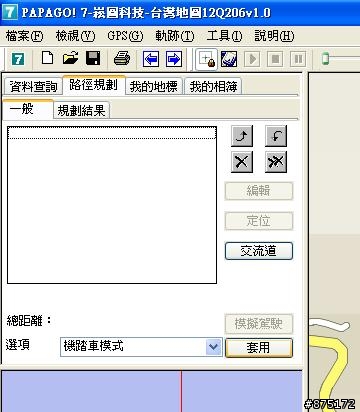
Task: Switch to the 我的相簿 tab
Action: pos(213,87)
